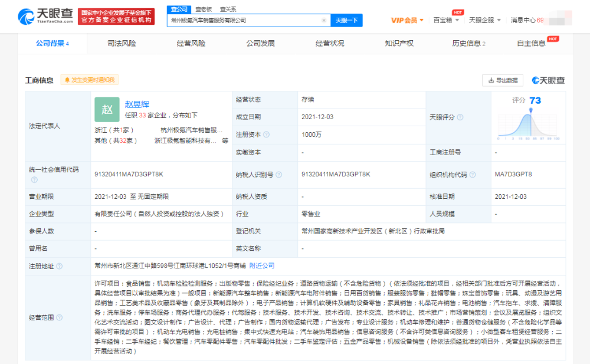This screenshot has height=364, width=590.
Task: Click the help icon beside 组织机构代码
Action: (472, 175)
